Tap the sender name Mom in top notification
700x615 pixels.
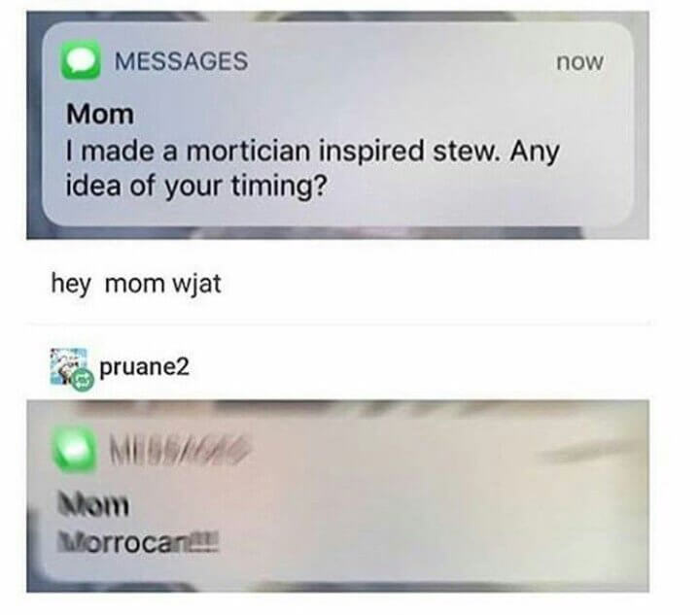click(x=100, y=115)
